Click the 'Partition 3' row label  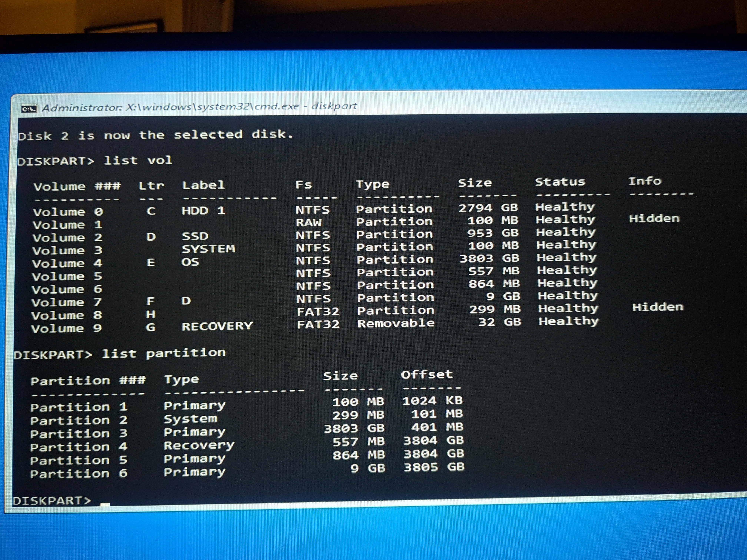tap(79, 433)
